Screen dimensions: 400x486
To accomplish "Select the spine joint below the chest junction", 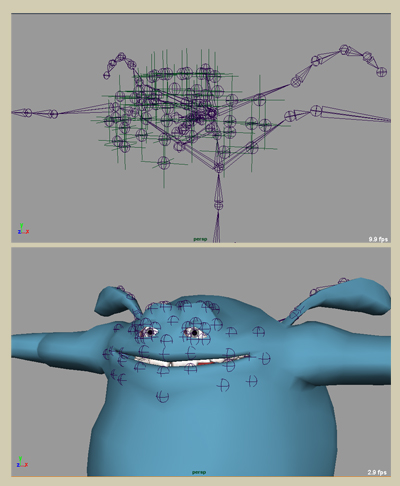I will coord(218,205).
